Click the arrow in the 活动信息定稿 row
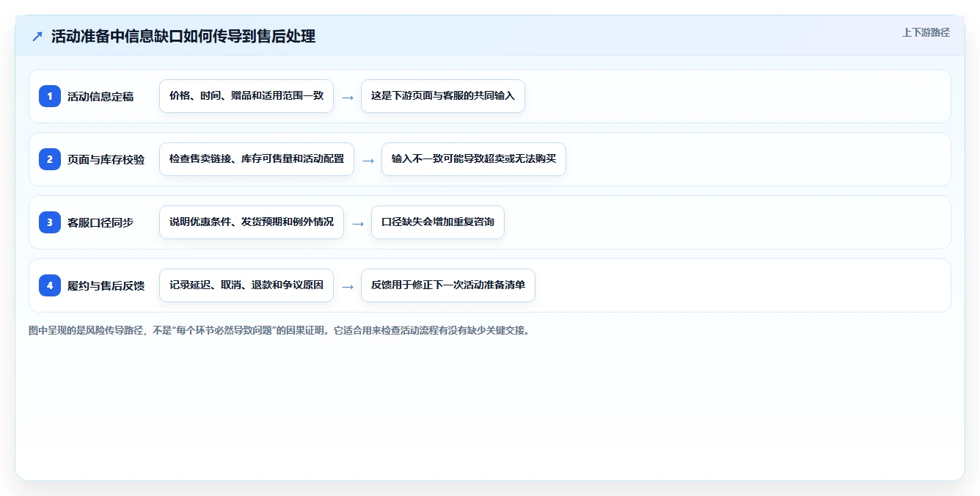 click(348, 97)
